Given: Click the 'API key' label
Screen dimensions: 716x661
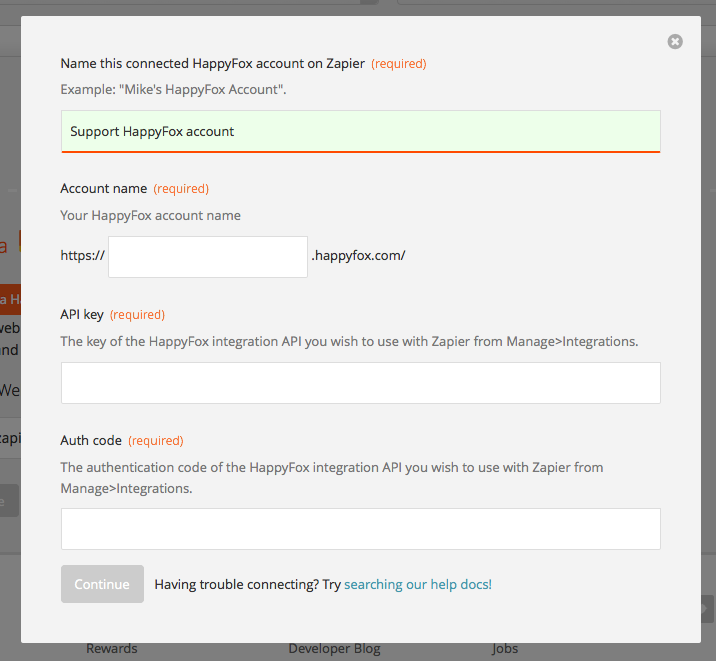Looking at the screenshot, I should (82, 315).
